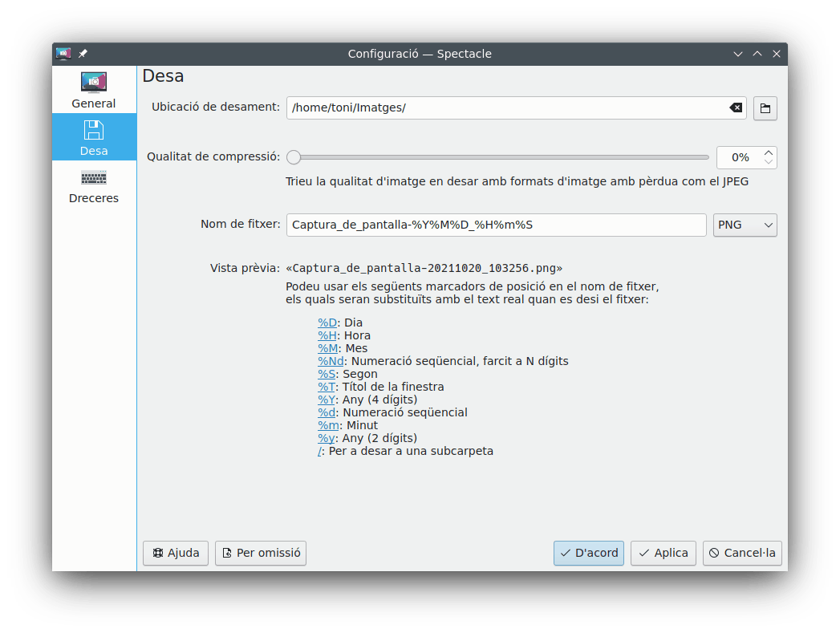Click the filename template input field
This screenshot has width=840, height=633.
click(495, 225)
